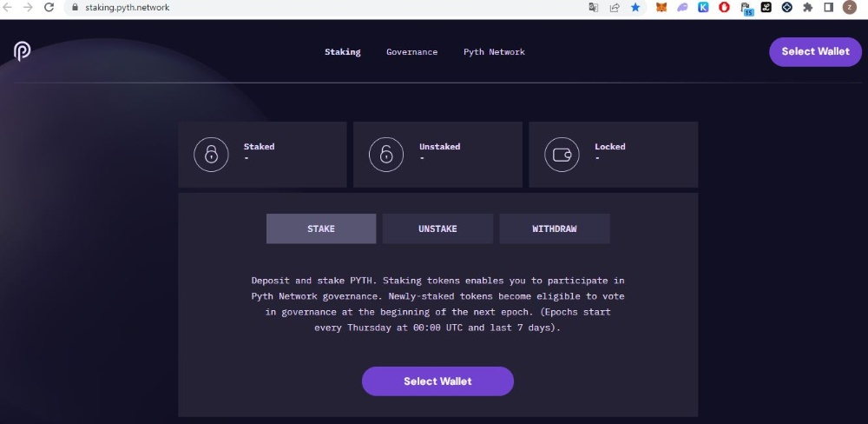The height and width of the screenshot is (424, 868).
Task: Open the browser Extensions puzzle menu
Action: [808, 7]
